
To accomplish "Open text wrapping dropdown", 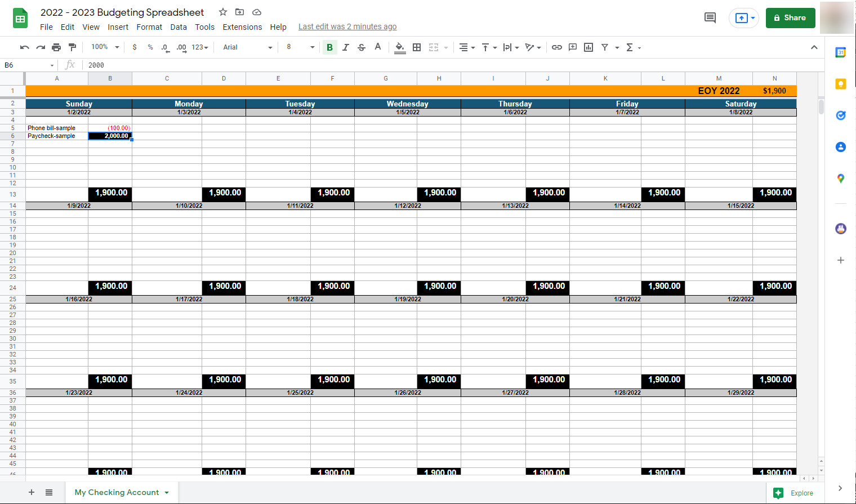I will point(511,47).
